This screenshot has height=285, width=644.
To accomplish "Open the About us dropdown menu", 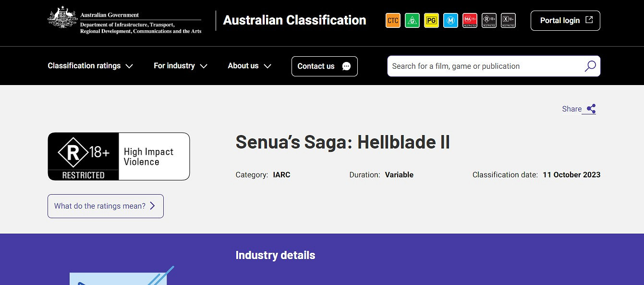I will coord(249,66).
